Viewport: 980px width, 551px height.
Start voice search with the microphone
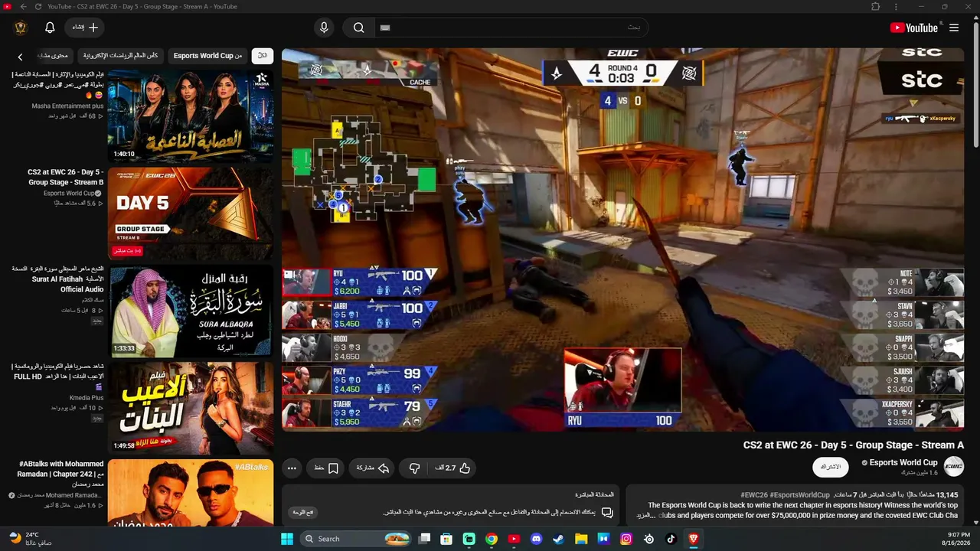click(324, 28)
